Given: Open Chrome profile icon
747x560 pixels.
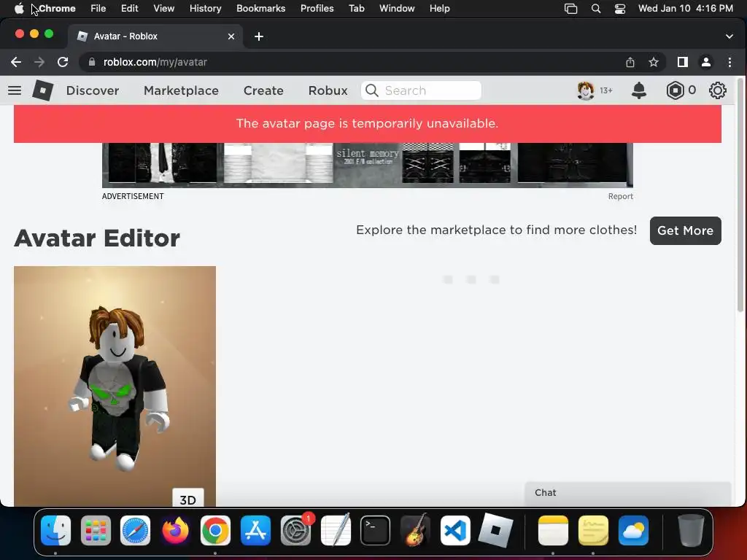Looking at the screenshot, I should click(x=706, y=62).
